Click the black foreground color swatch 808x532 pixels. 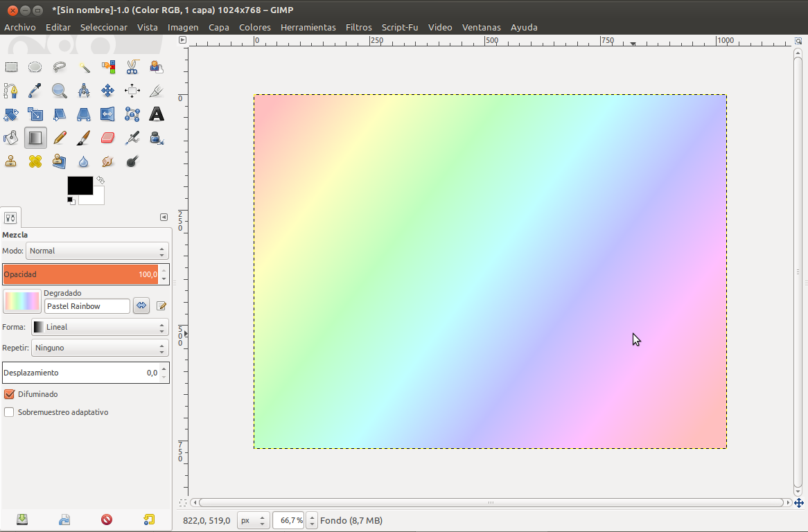coord(79,186)
